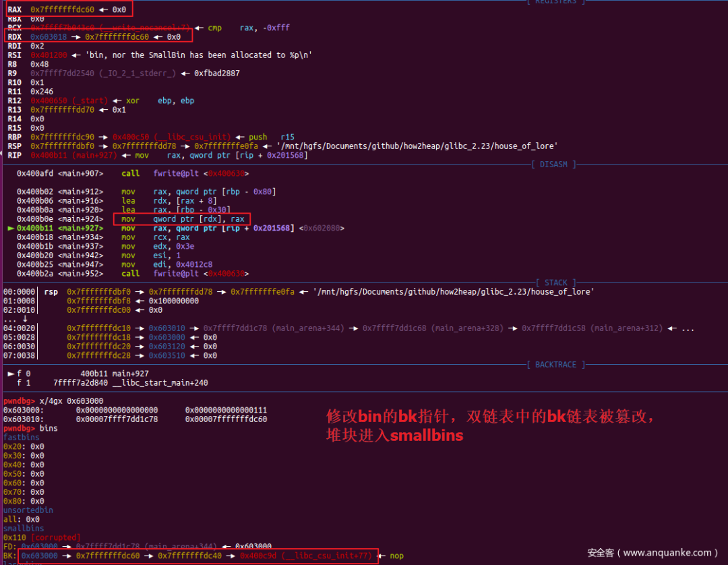Select the mov esi, 1 instruction

click(x=151, y=256)
